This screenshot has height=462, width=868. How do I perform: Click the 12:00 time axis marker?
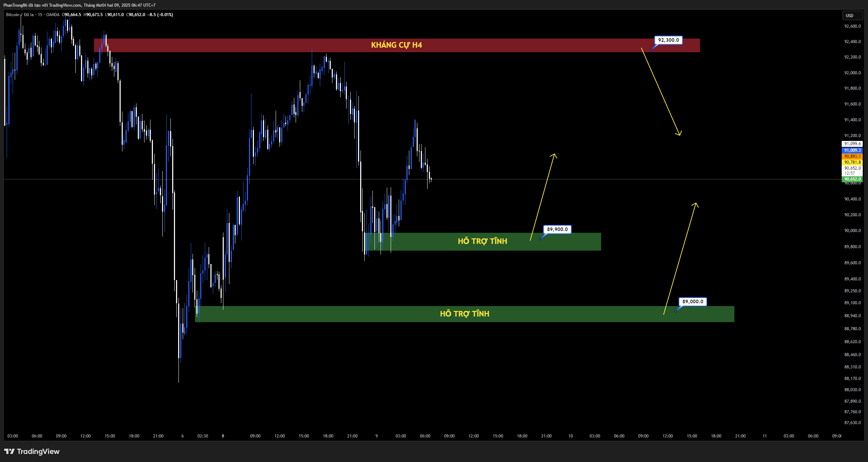85,436
